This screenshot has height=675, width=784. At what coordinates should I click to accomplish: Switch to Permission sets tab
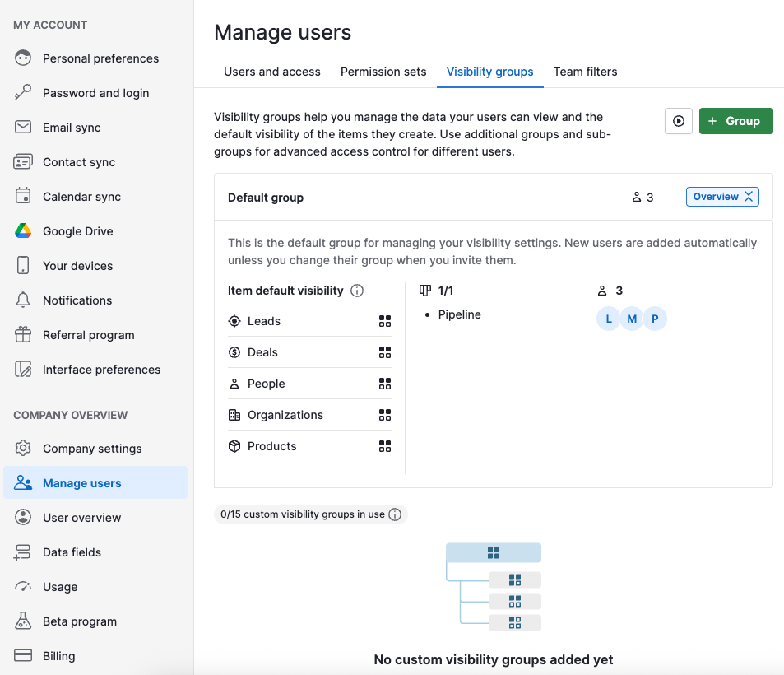click(383, 72)
